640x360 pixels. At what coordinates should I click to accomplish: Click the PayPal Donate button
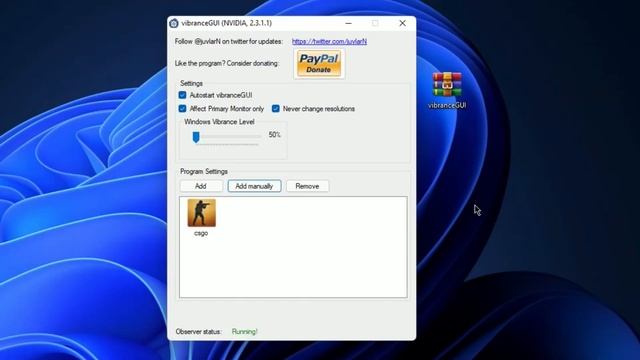pyautogui.click(x=319, y=64)
